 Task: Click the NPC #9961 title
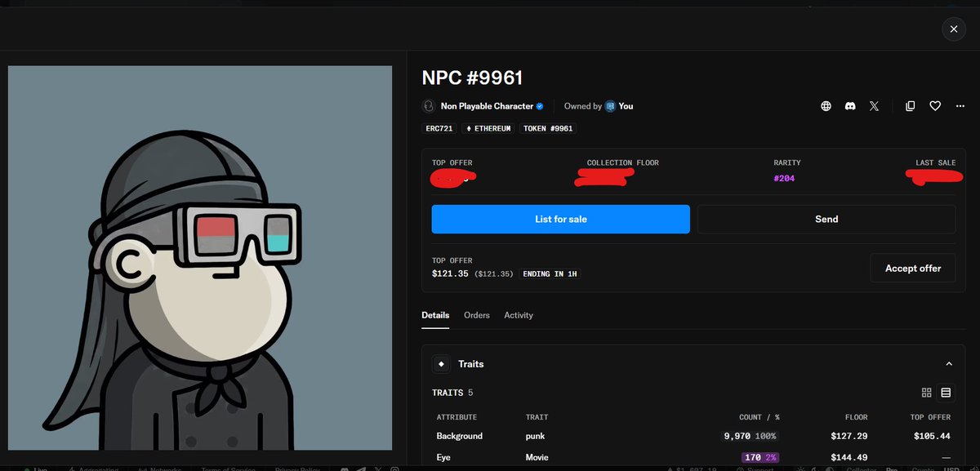472,78
